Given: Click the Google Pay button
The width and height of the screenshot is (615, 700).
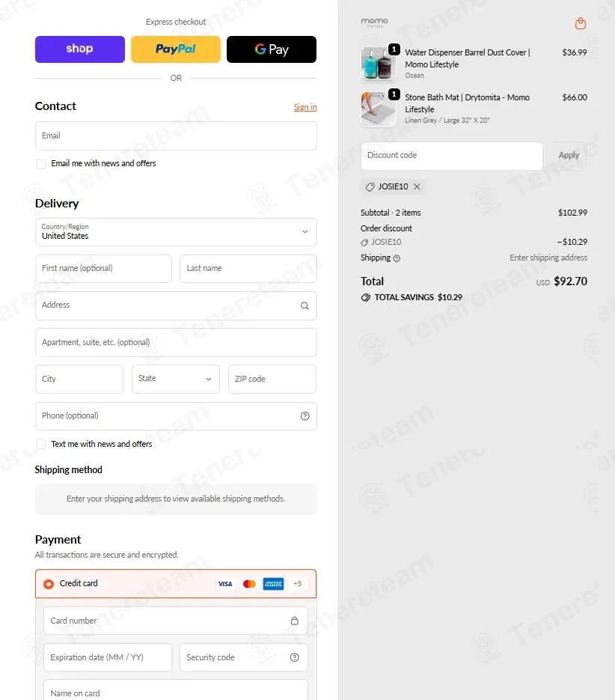Looking at the screenshot, I should [272, 49].
